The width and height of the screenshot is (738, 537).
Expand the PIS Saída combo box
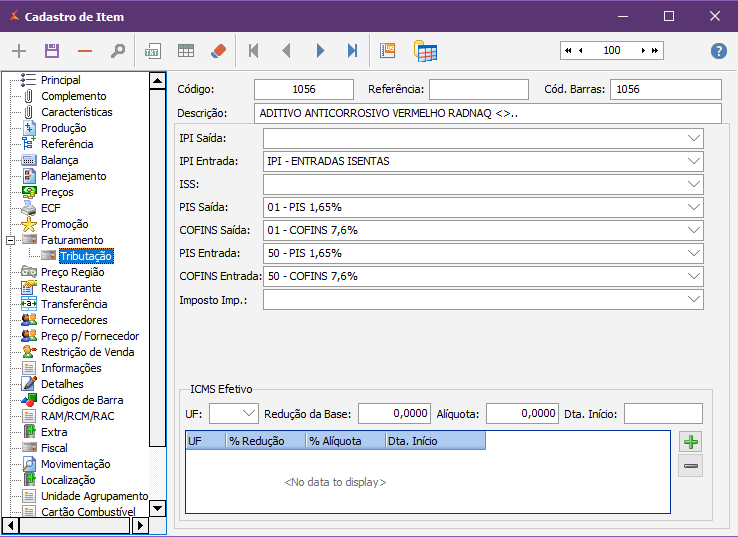(694, 207)
